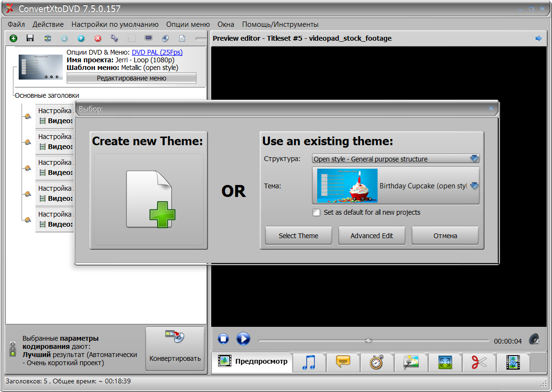
Task: Click the disc burn toolbar icon
Action: coord(165,38)
